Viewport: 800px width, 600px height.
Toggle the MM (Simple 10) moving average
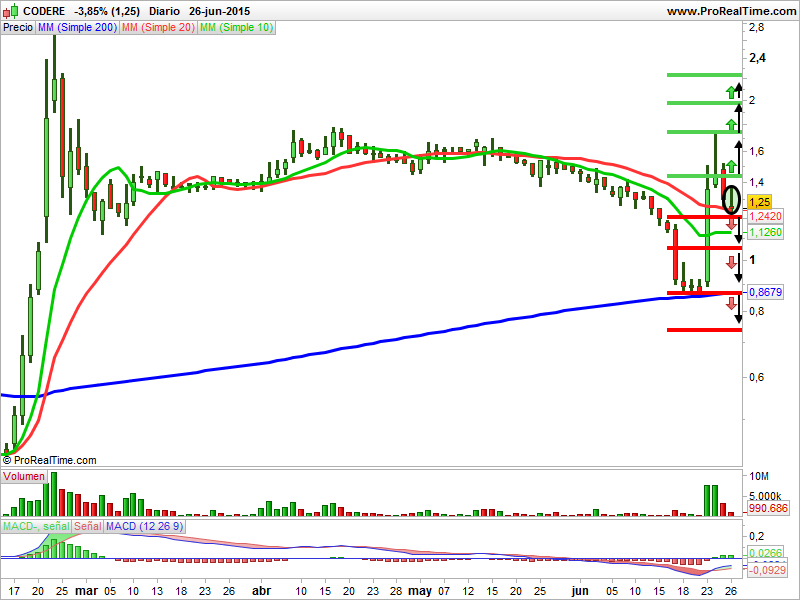point(235,28)
